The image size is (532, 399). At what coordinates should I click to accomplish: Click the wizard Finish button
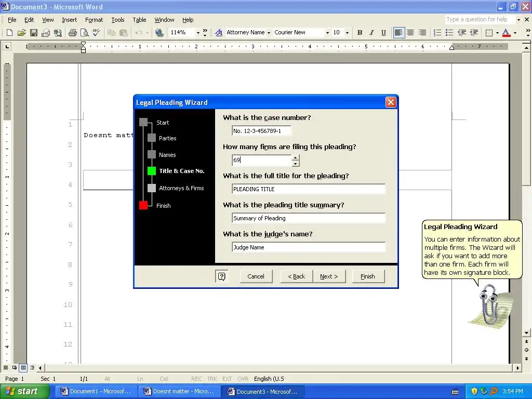[368, 276]
